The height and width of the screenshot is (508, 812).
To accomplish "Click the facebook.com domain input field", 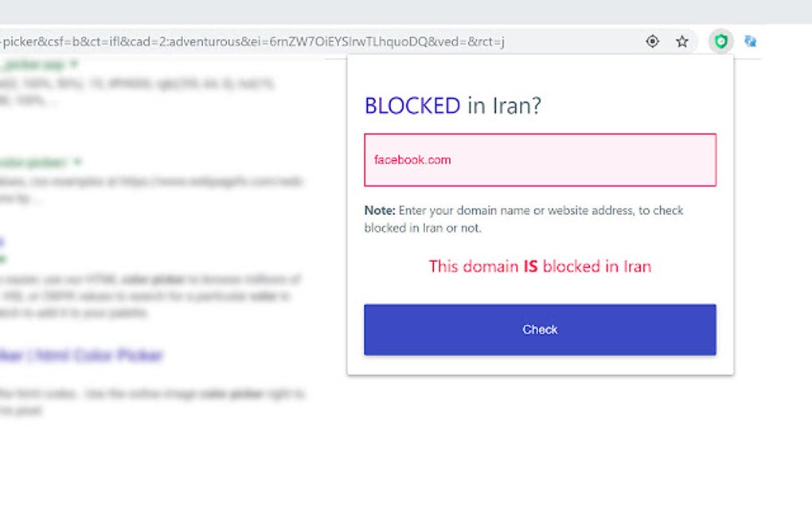I will [540, 159].
